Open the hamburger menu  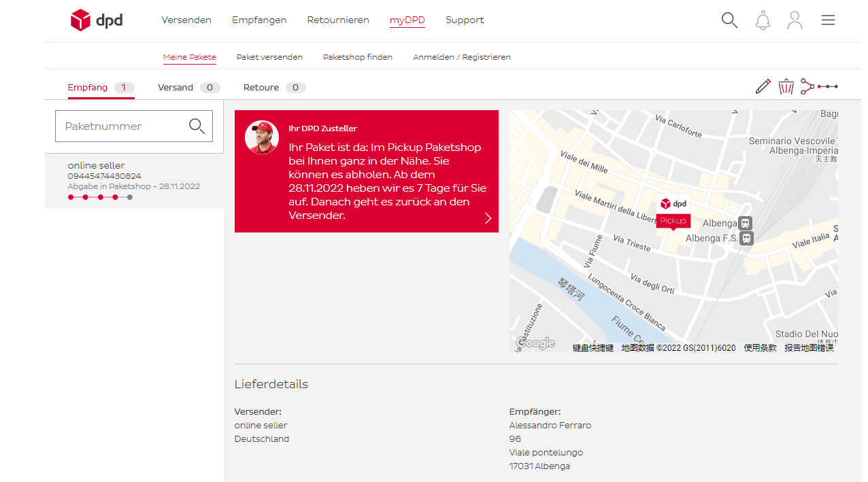tap(828, 20)
